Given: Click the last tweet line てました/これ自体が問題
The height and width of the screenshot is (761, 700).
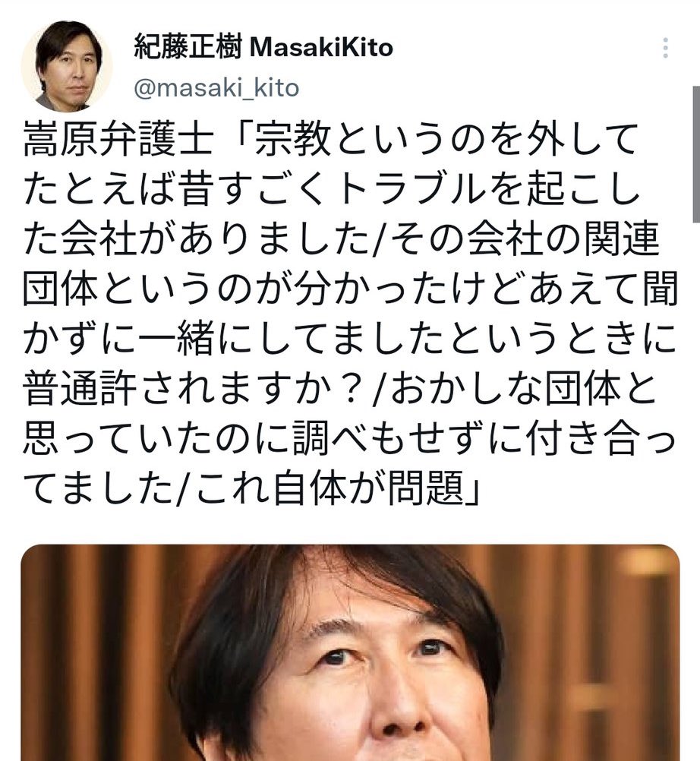Looking at the screenshot, I should (252, 489).
